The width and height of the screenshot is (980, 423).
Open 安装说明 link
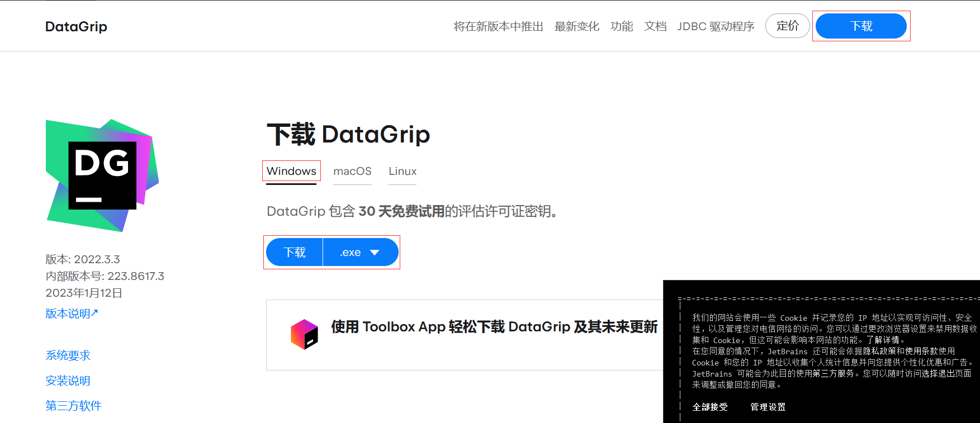68,381
